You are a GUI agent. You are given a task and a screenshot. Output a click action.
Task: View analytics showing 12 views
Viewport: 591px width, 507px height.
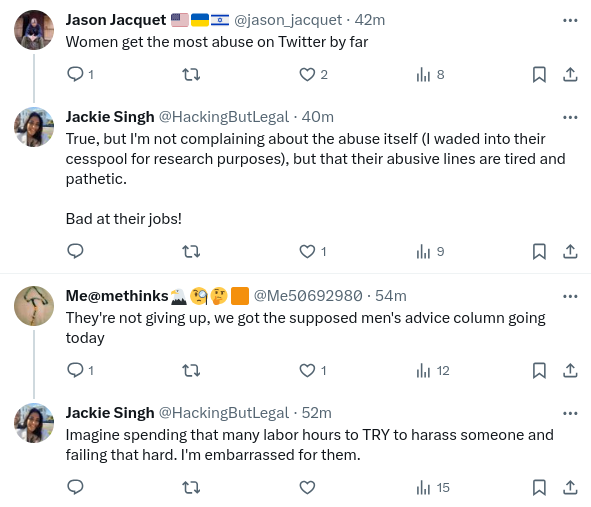pos(433,371)
